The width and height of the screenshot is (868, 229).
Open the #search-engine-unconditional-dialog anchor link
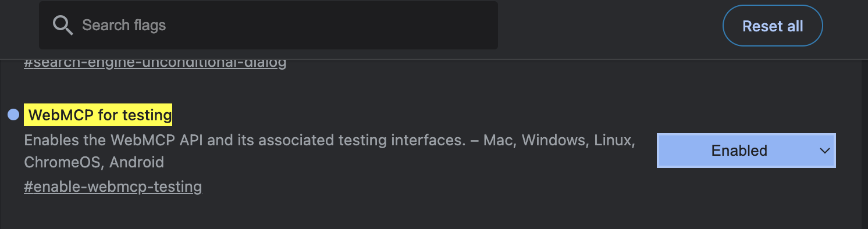click(x=155, y=62)
